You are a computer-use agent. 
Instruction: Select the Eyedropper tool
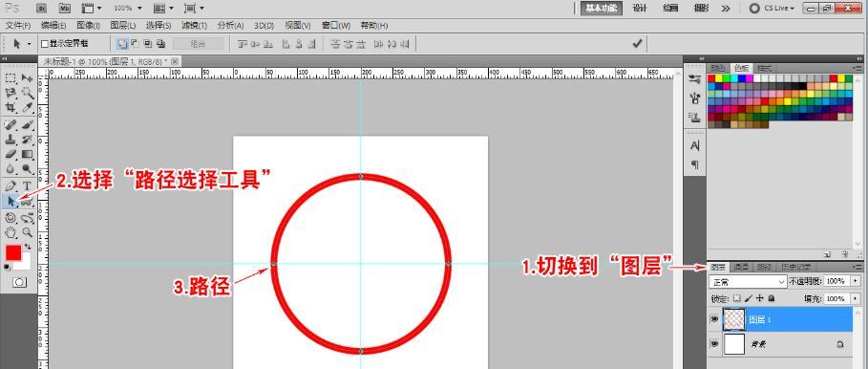point(27,107)
